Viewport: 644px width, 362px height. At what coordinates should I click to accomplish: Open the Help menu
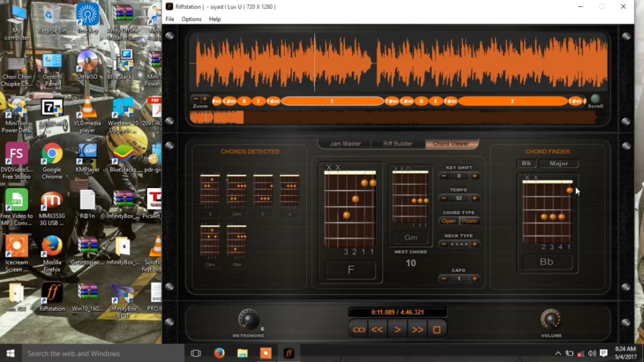click(x=215, y=19)
